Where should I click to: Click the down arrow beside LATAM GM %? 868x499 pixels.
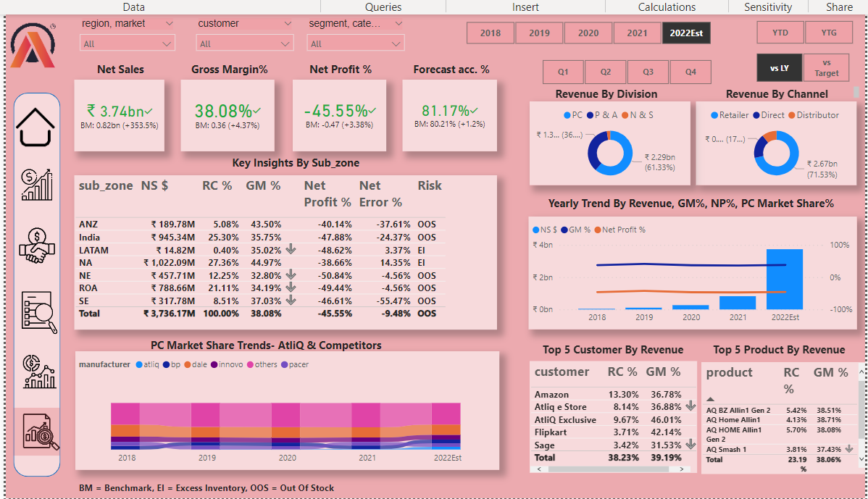(291, 250)
